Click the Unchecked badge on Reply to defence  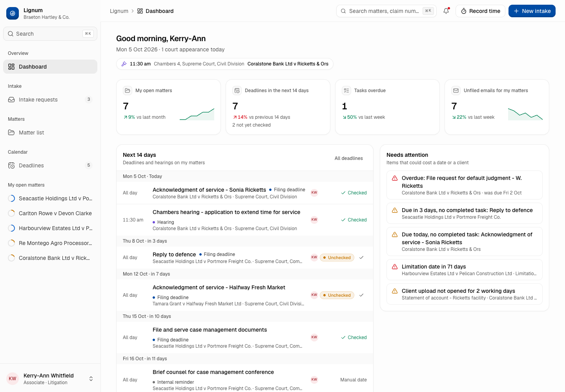click(x=337, y=258)
